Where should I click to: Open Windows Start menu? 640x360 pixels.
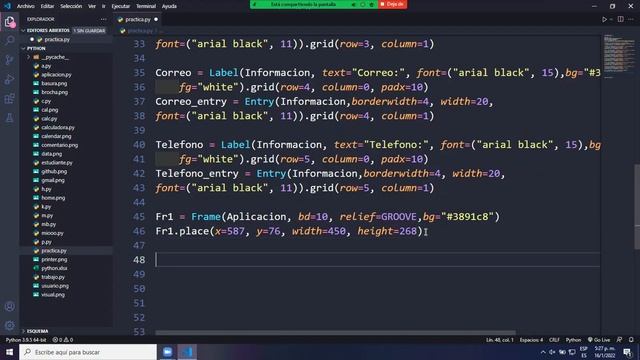pyautogui.click(x=9, y=352)
